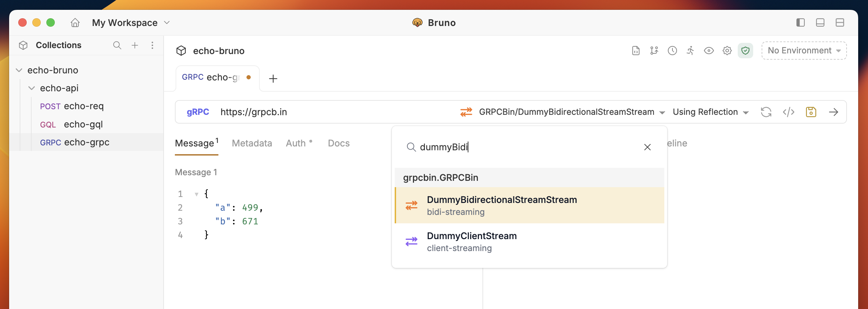Collapse the echo-api folder
This screenshot has width=868, height=309.
(32, 88)
